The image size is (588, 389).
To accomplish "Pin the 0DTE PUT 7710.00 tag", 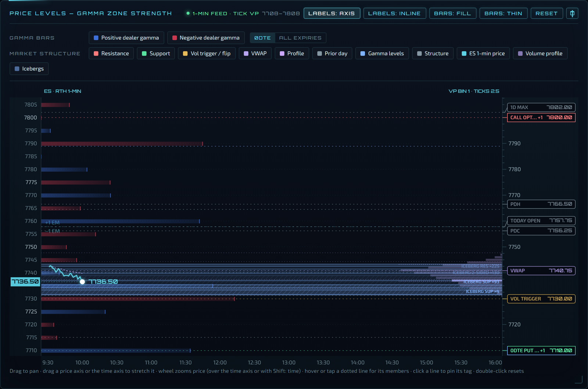I will coord(541,350).
